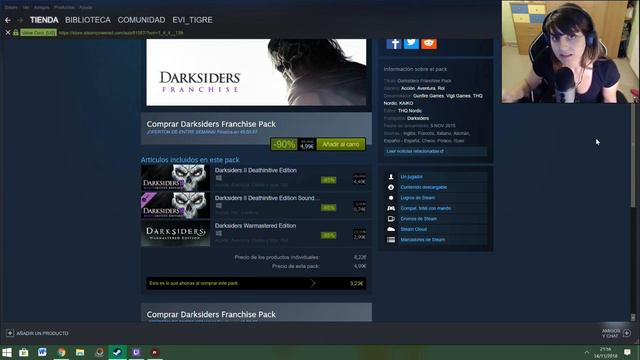Open the Windows Start menu
Screen dimensions: 640x360
(7, 352)
